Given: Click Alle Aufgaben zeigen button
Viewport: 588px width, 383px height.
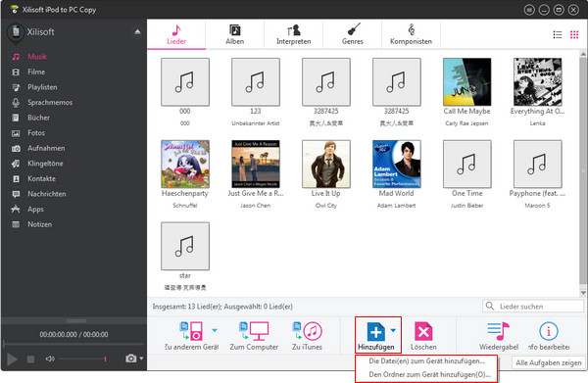Looking at the screenshot, I should [x=548, y=362].
